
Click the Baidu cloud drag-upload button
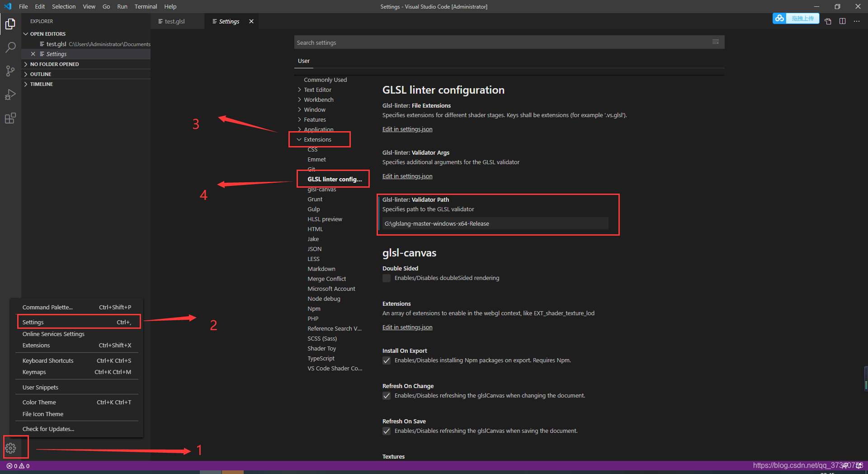[x=796, y=19]
